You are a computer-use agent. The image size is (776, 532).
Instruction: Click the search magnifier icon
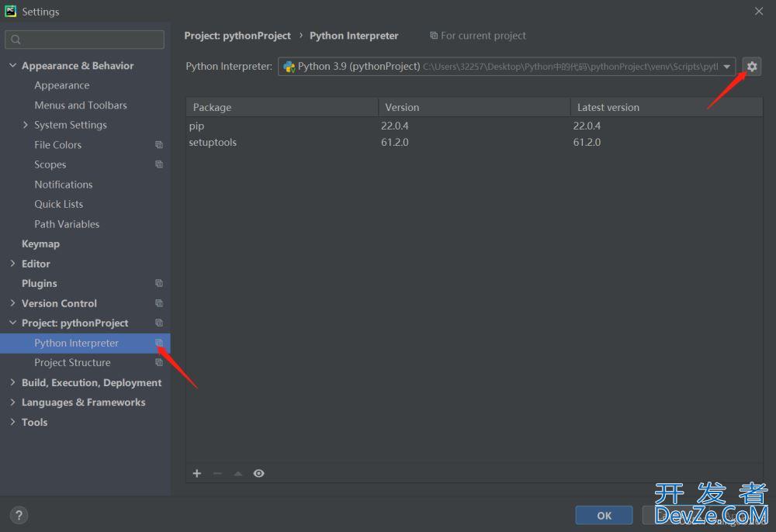click(16, 39)
